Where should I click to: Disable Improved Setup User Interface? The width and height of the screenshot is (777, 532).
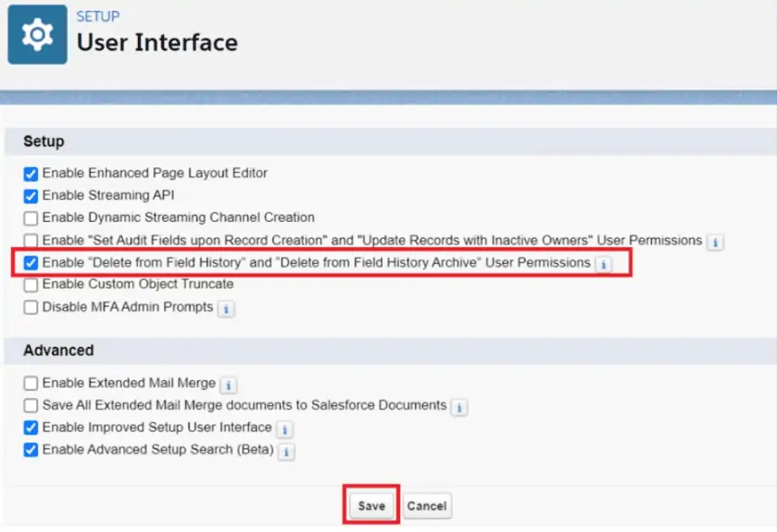(30, 428)
